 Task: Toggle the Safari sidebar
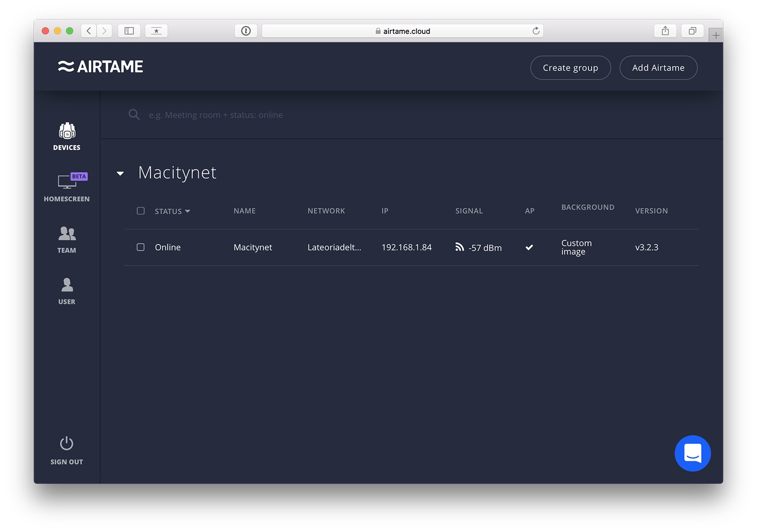point(129,31)
